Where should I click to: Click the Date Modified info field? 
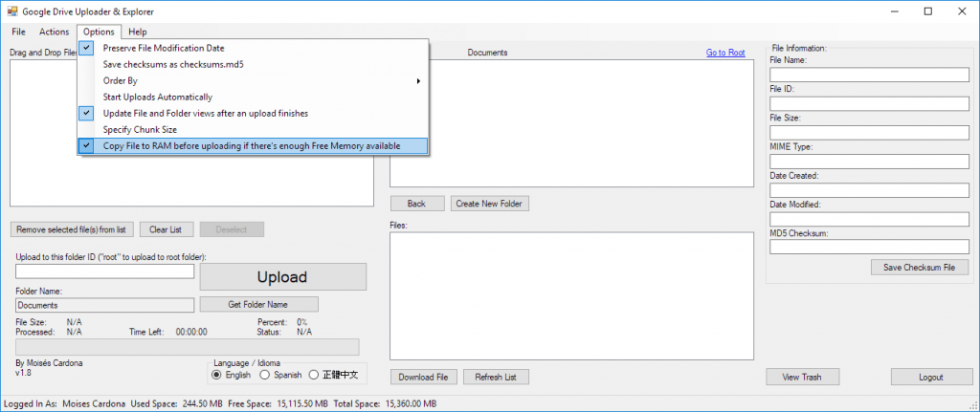869,219
